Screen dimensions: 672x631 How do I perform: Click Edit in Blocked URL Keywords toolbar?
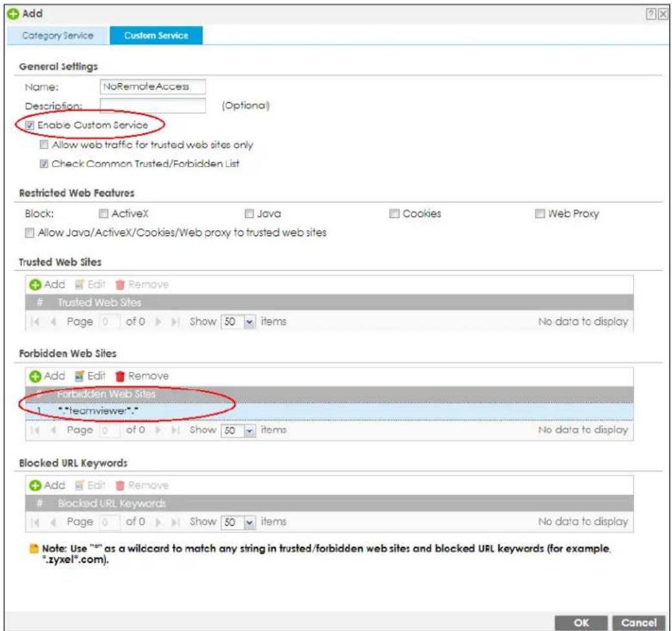coord(90,485)
